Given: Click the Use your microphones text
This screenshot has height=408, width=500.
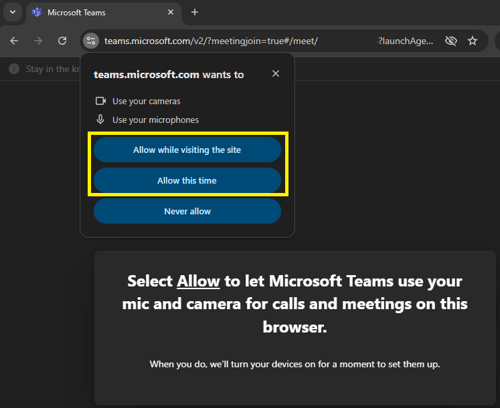Looking at the screenshot, I should (155, 120).
